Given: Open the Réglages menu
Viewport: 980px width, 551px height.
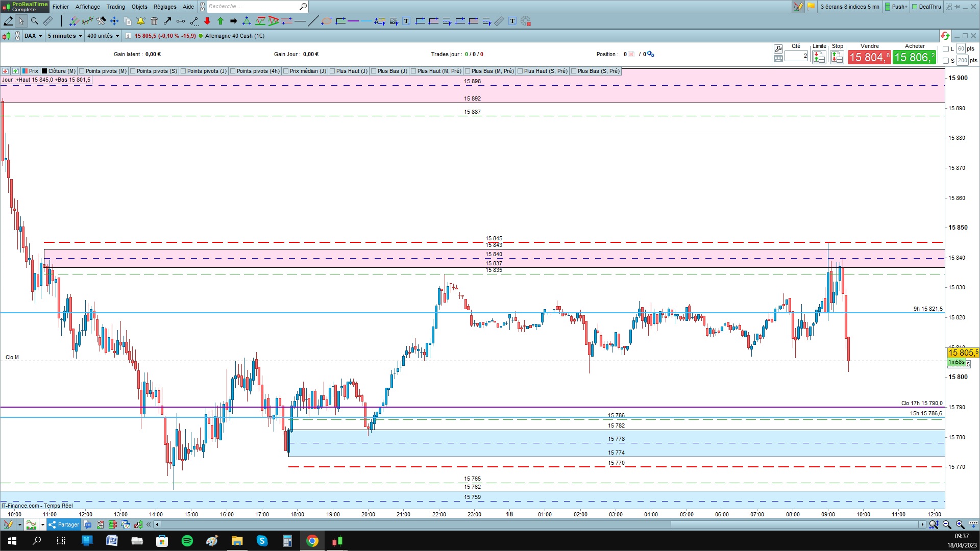Looking at the screenshot, I should tap(164, 7).
